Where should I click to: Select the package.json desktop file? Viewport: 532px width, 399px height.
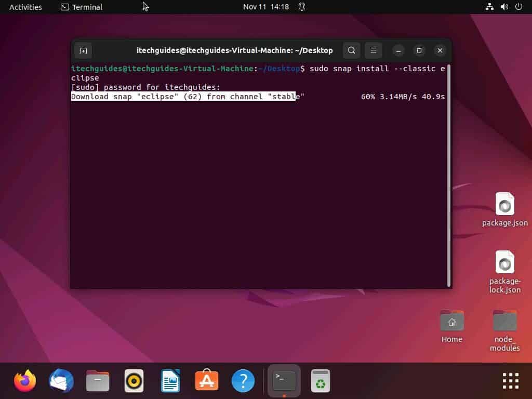point(505,209)
